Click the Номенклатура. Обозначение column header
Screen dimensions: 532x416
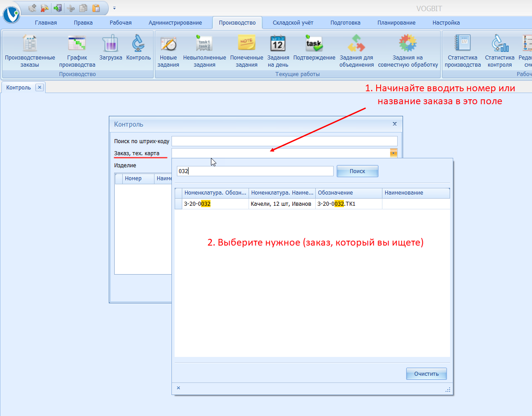(215, 193)
